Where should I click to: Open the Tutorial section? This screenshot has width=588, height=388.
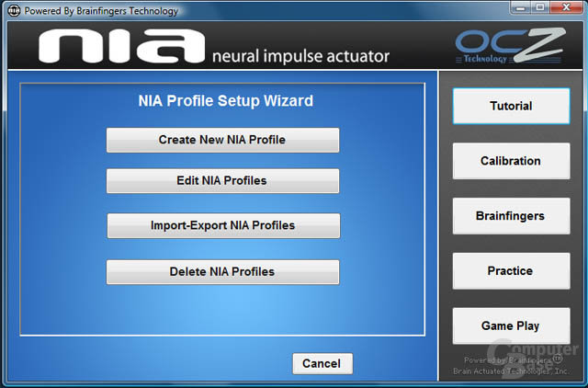point(511,106)
